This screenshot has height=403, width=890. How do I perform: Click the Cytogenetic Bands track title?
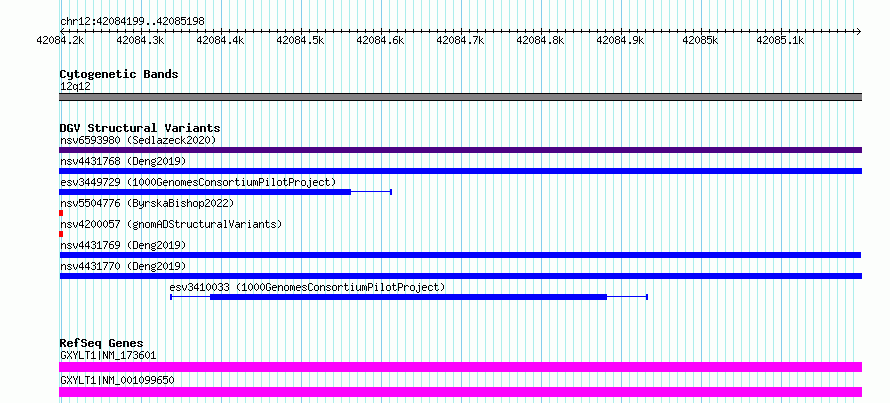tap(119, 74)
